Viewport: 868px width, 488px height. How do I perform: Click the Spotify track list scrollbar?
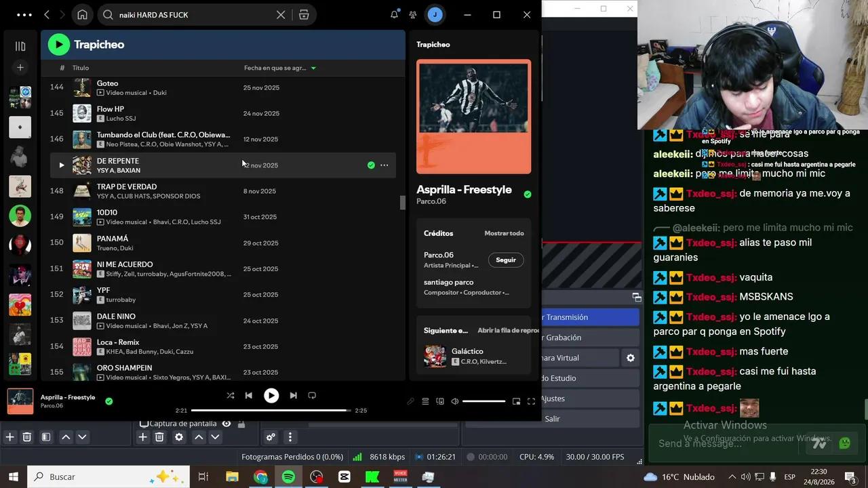click(403, 203)
